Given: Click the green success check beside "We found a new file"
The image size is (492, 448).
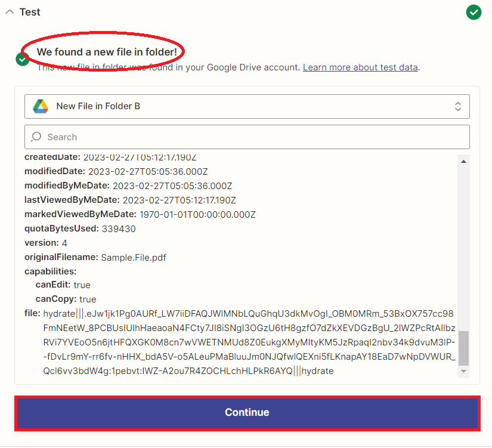Looking at the screenshot, I should (x=23, y=59).
